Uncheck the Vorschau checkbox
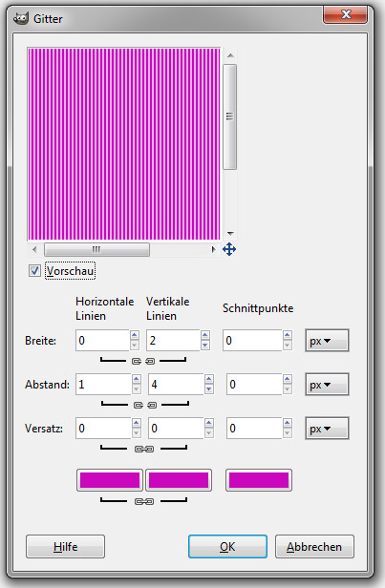This screenshot has height=588, width=385. coord(34,271)
